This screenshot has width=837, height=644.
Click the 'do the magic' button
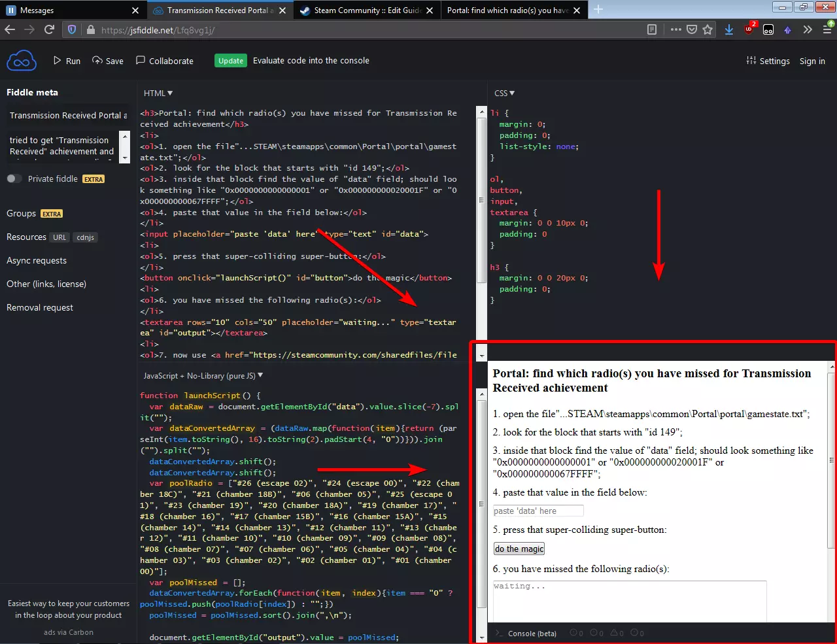coord(519,549)
